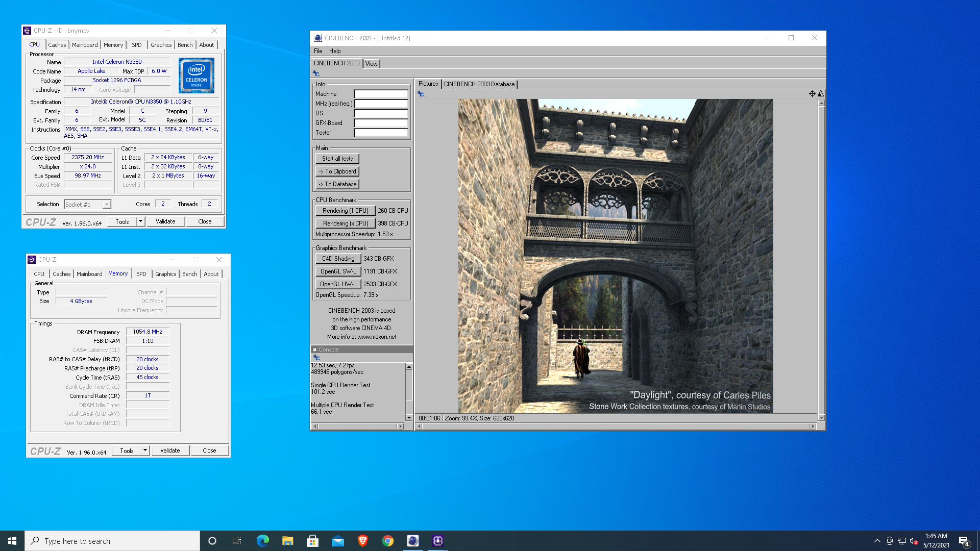Screen dimensions: 980x551
Task: Open File Explorer from the taskbar
Action: point(287,541)
